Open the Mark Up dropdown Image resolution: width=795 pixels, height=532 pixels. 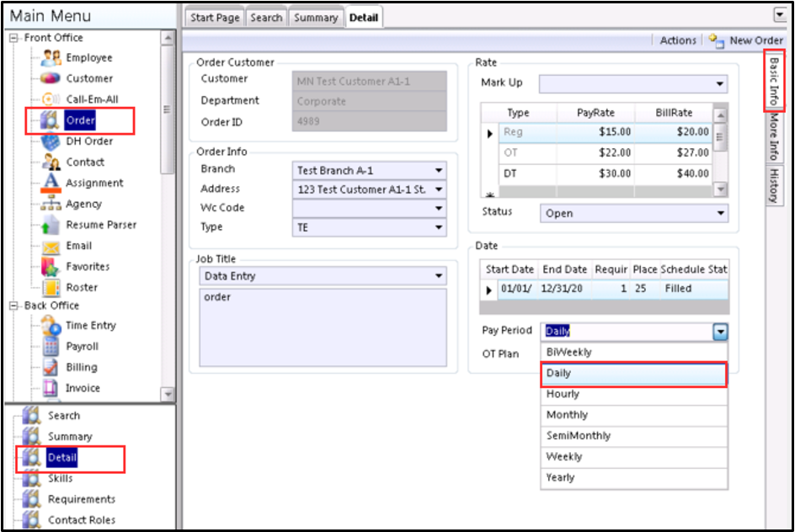click(x=719, y=83)
